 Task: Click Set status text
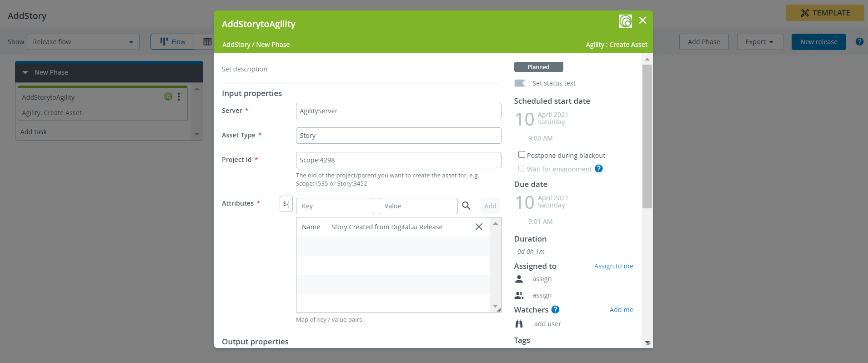[554, 83]
